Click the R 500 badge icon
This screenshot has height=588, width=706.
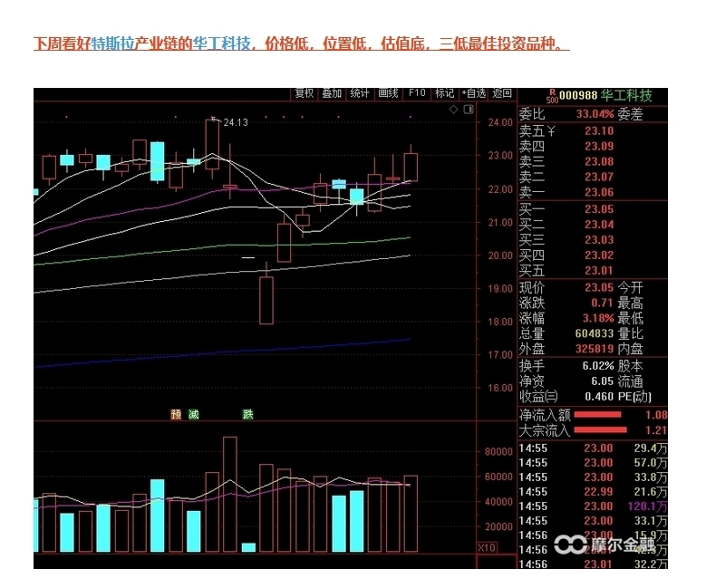pos(552,96)
